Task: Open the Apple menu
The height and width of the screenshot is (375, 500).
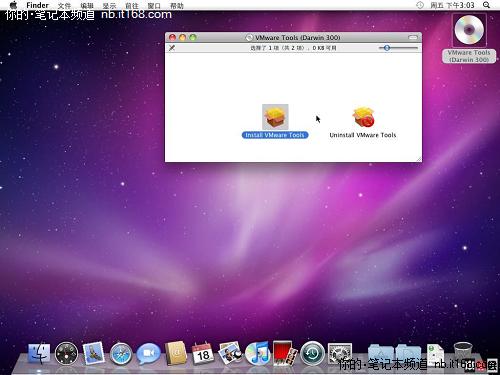Action: point(13,5)
